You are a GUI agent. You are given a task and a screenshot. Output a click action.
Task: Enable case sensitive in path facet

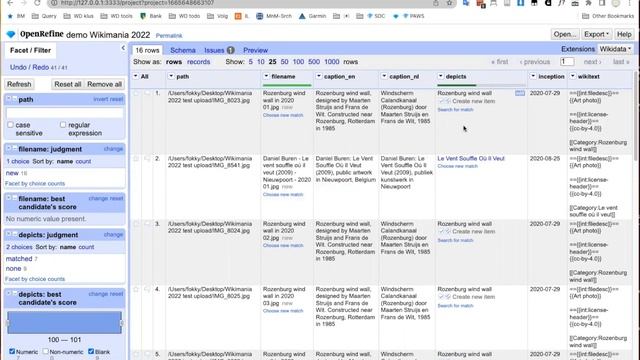coord(11,125)
